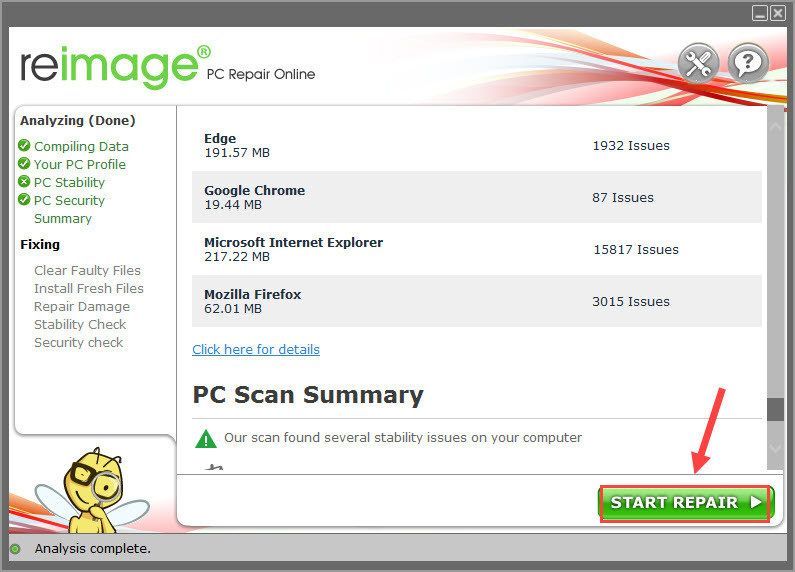Click the 217.22 MB size text
Image resolution: width=795 pixels, height=572 pixels.
(237, 257)
